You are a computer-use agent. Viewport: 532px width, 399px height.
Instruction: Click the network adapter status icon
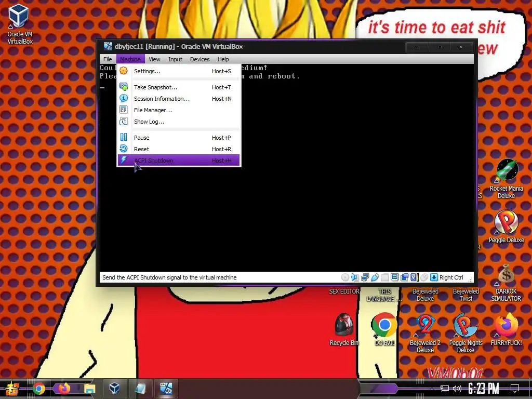point(365,277)
